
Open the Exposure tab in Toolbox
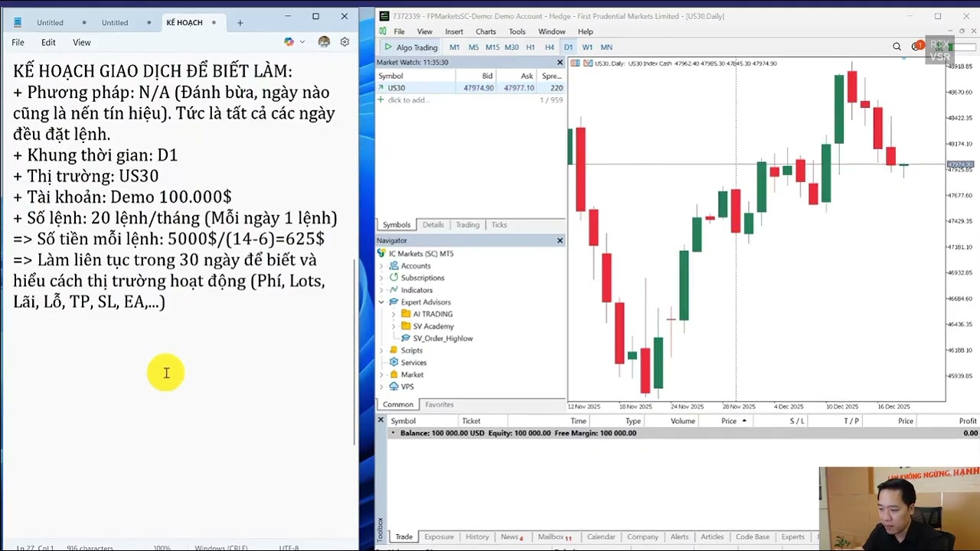[439, 537]
